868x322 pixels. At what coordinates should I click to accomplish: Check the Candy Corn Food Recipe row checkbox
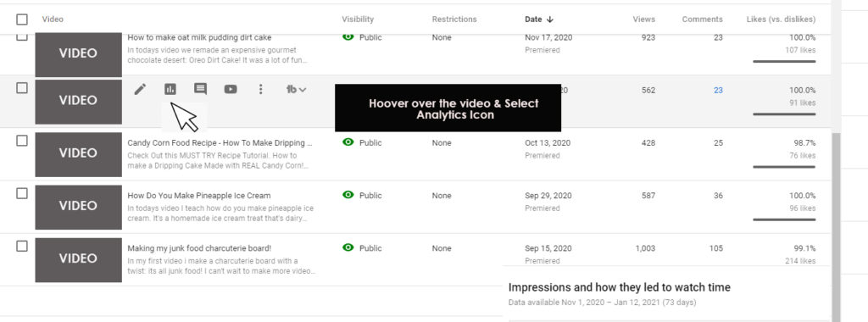[21, 141]
